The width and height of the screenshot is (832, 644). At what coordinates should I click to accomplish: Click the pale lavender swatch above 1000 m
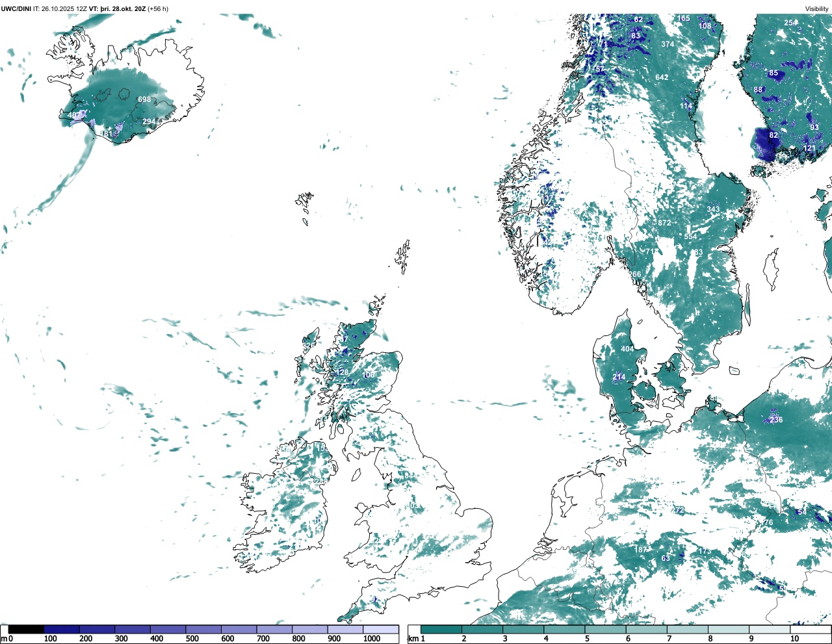coord(380,629)
